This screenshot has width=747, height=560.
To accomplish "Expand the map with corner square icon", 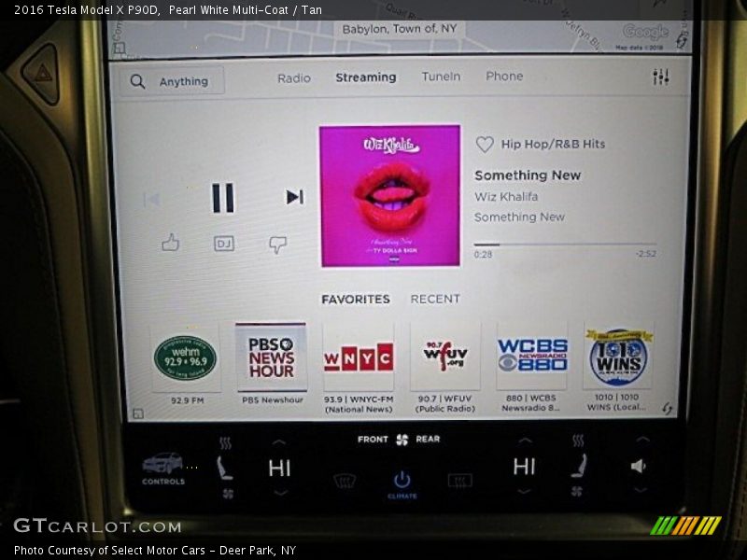I will [120, 48].
